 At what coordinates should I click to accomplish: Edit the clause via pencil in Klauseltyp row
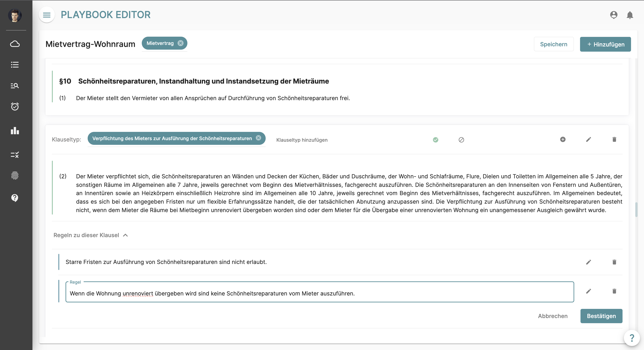(589, 139)
